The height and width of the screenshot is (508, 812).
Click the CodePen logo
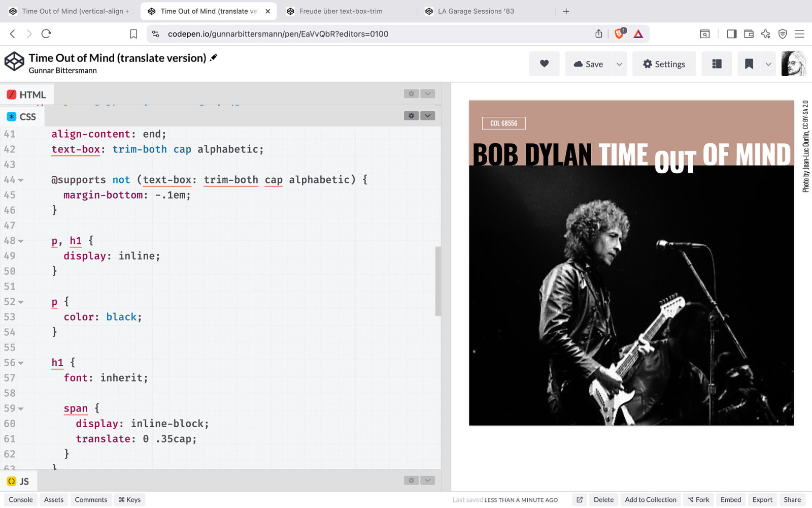coord(14,61)
